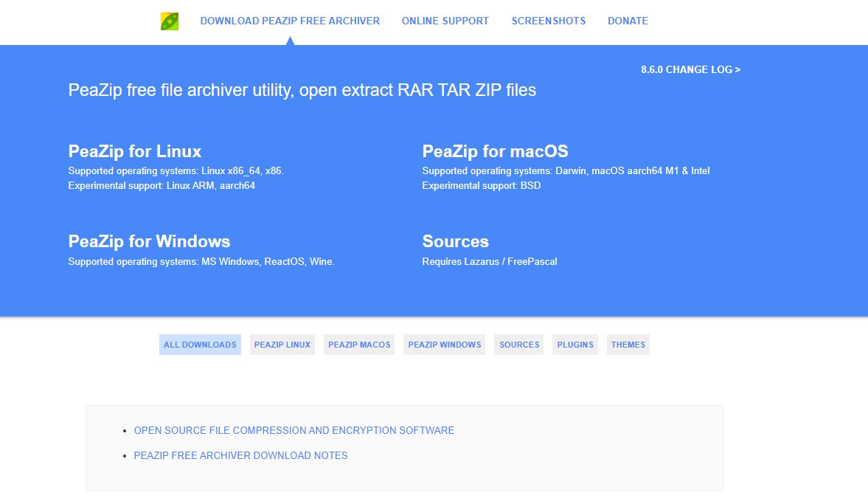This screenshot has height=504, width=868.
Task: Switch to the PEAZIP MACOS filter
Action: tap(358, 344)
